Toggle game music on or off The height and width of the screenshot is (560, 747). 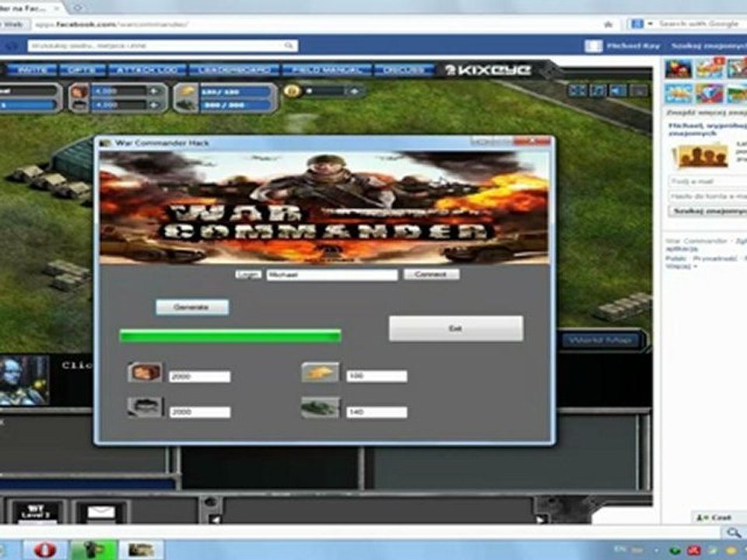[598, 90]
